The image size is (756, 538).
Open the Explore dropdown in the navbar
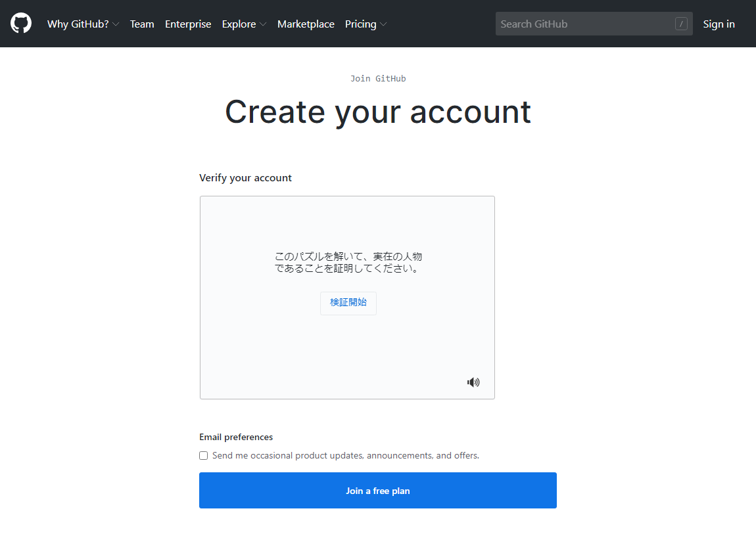(x=244, y=24)
